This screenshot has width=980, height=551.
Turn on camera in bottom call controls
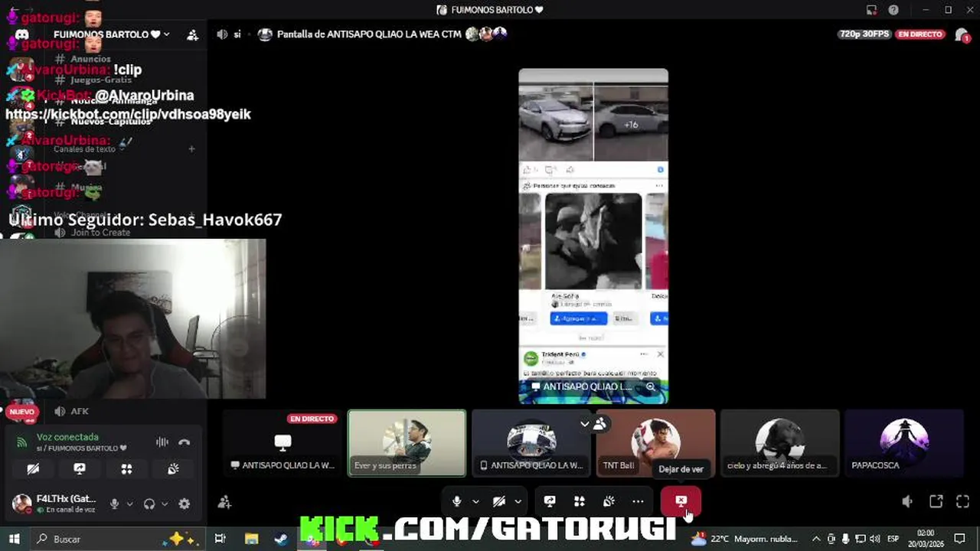pos(499,501)
